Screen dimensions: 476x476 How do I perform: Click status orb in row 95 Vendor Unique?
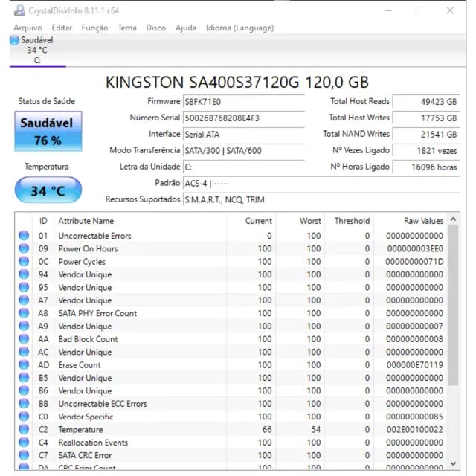click(x=24, y=287)
